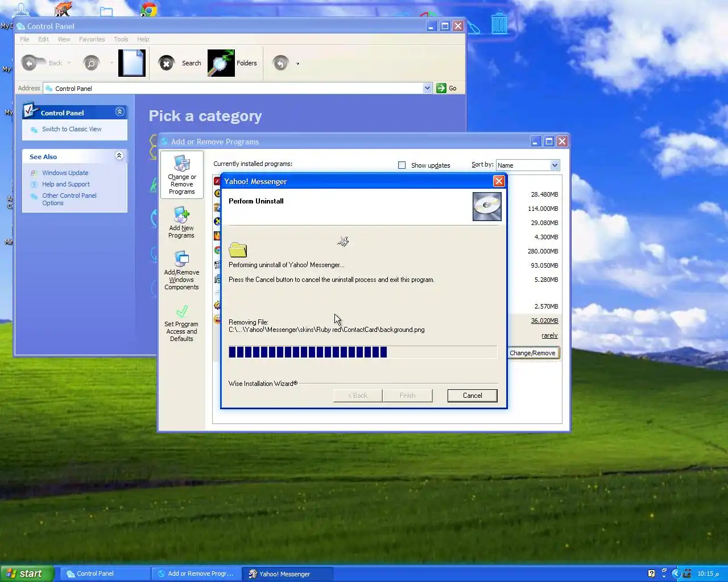Click the Change/Remove button

point(532,353)
